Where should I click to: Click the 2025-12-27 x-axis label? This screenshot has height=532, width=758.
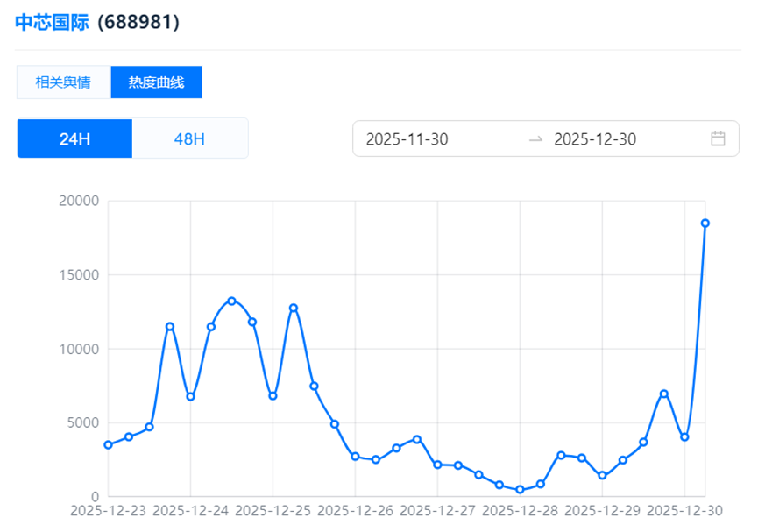tap(438, 511)
